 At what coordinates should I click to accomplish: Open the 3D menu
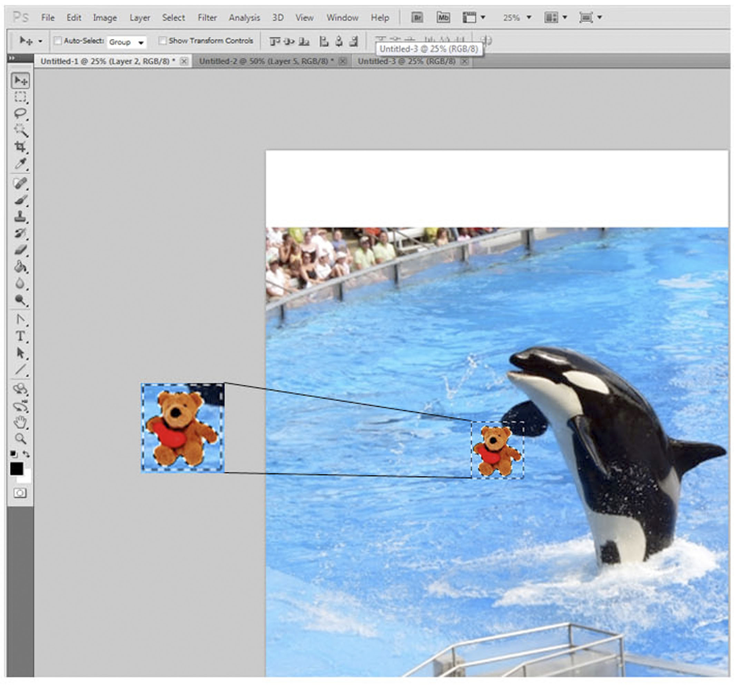point(278,18)
